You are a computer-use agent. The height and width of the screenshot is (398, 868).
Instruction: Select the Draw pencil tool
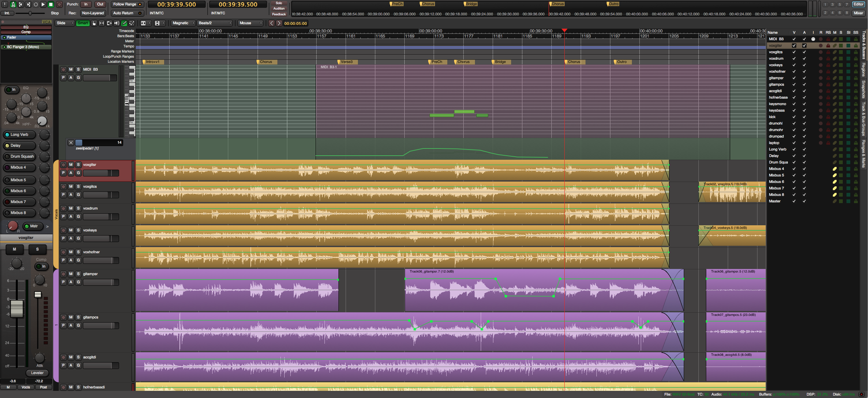(124, 23)
